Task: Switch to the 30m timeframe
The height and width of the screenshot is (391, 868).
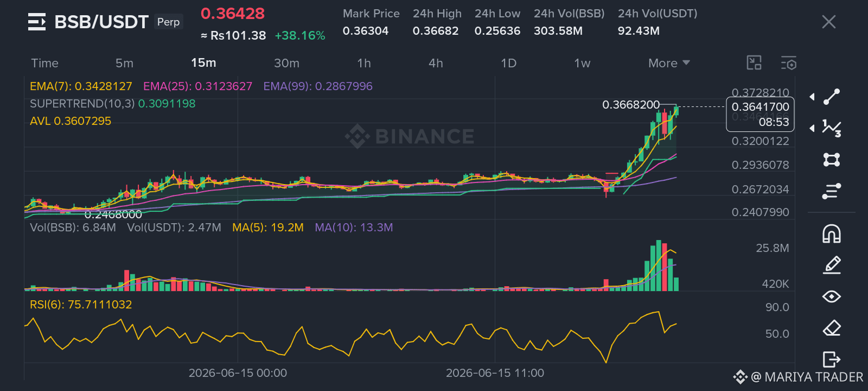Action: click(286, 63)
